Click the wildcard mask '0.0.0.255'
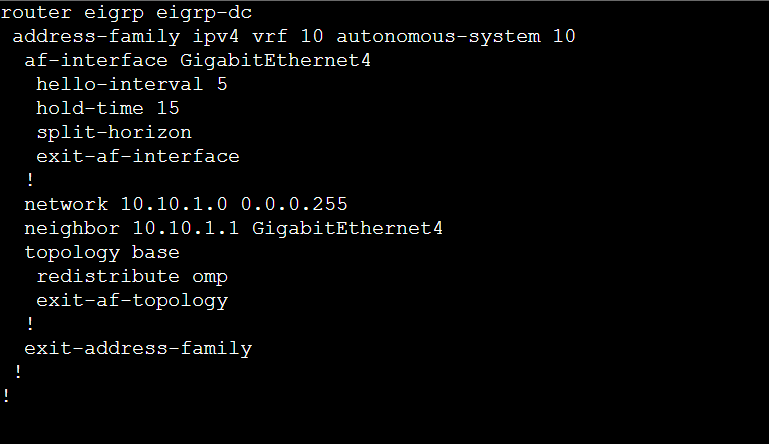 point(294,204)
